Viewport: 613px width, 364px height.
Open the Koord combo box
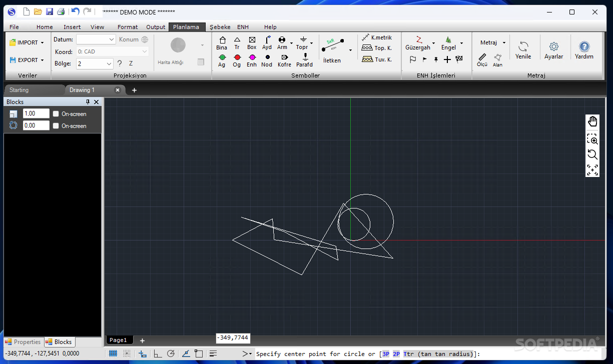(x=113, y=51)
